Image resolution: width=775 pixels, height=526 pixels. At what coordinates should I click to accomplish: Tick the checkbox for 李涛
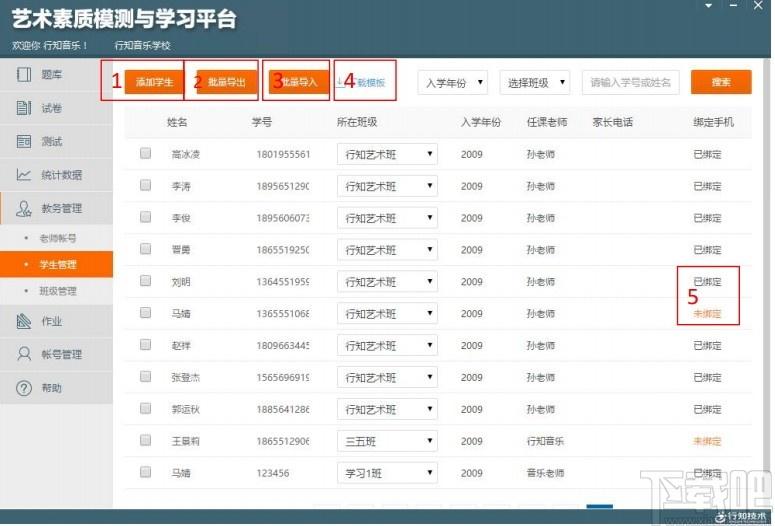pos(145,185)
